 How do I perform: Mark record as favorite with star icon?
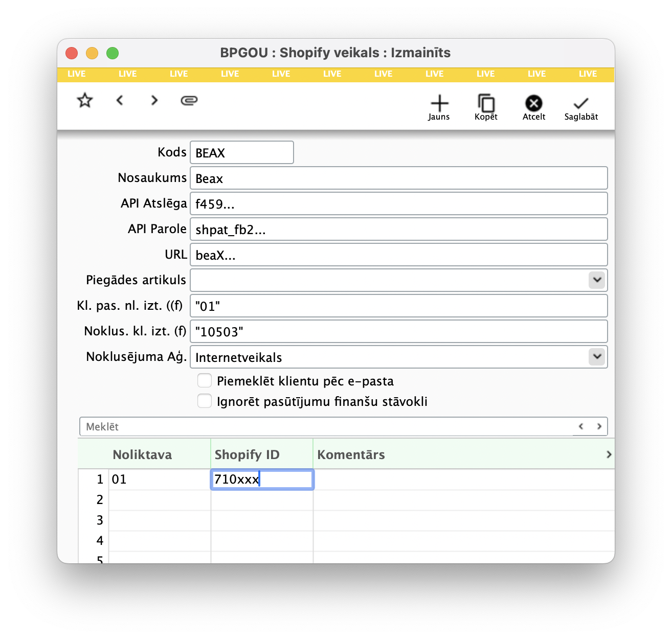point(85,100)
